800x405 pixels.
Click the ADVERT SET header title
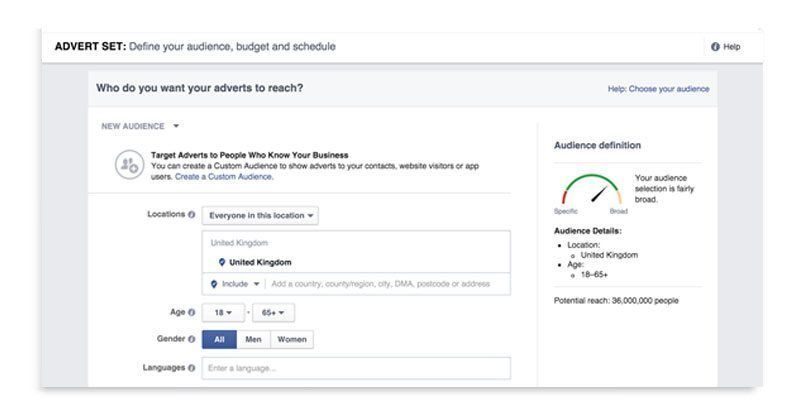pyautogui.click(x=195, y=46)
